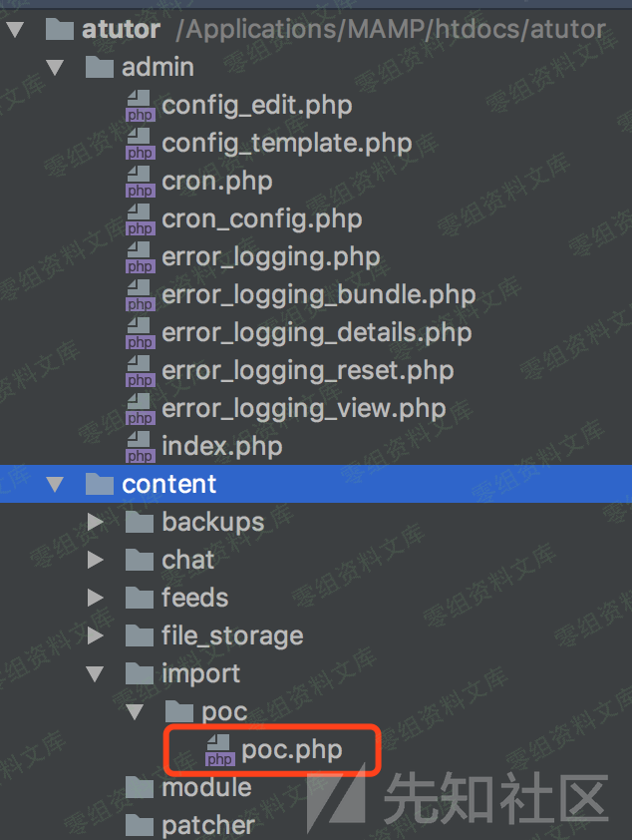Click the config_edit.php file icon

(x=141, y=106)
